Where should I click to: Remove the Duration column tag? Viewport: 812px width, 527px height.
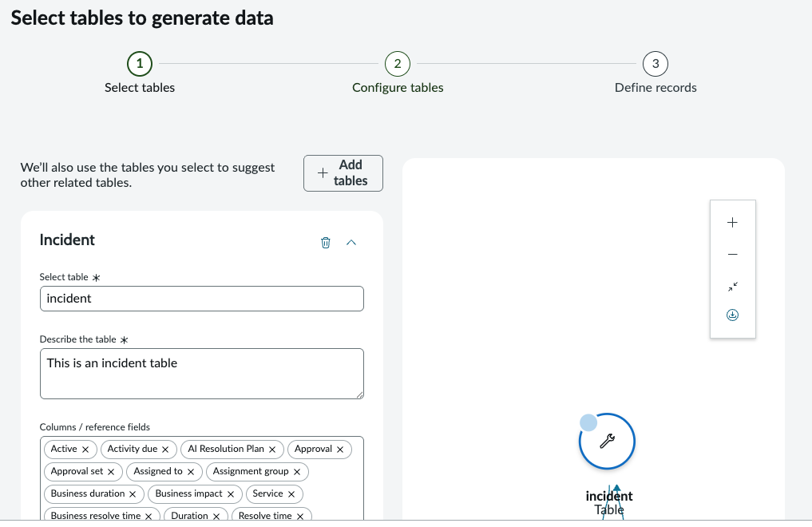[216, 516]
